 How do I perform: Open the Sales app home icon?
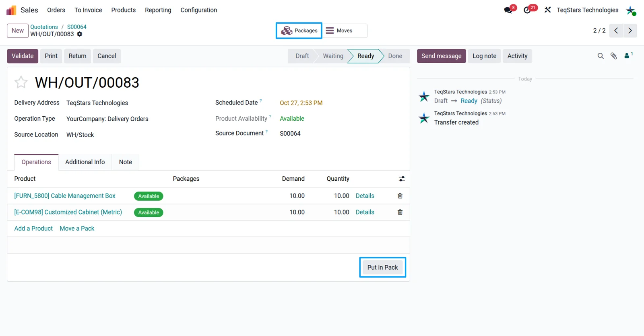click(x=11, y=10)
